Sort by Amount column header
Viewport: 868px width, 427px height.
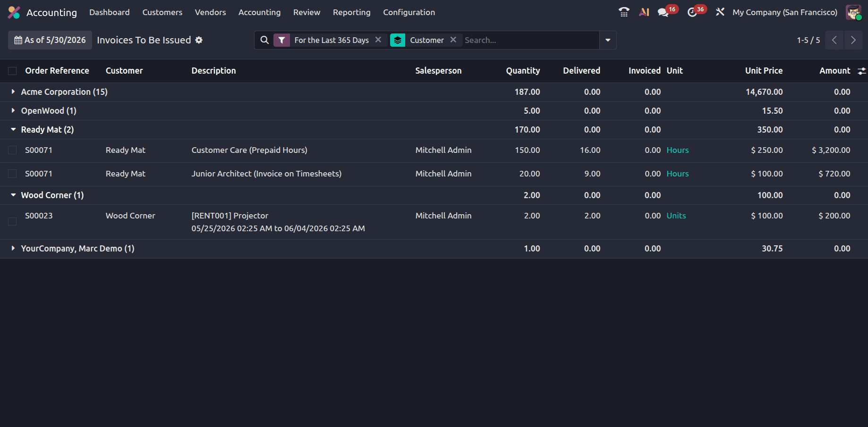(834, 71)
